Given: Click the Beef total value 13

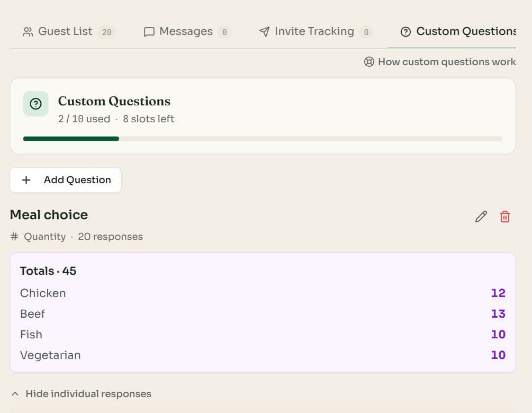Looking at the screenshot, I should tap(498, 314).
